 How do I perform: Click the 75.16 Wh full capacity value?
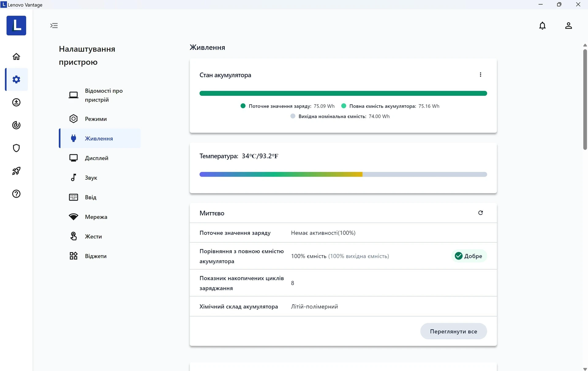pos(429,106)
